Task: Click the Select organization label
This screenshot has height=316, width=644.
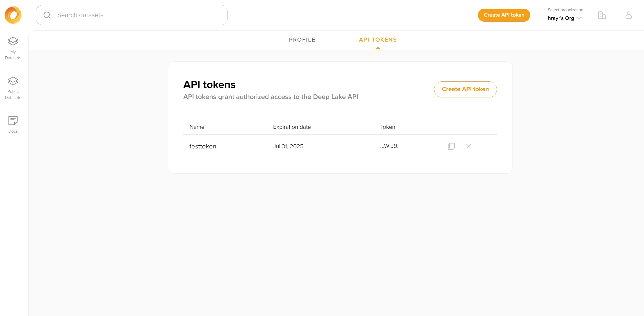Action: coord(565,10)
